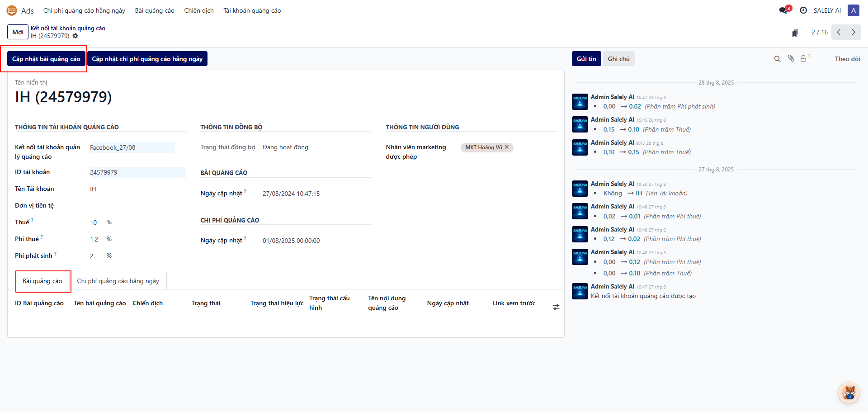Open the fox chatbot assistant bubble
The width and height of the screenshot is (868, 412).
849,393
